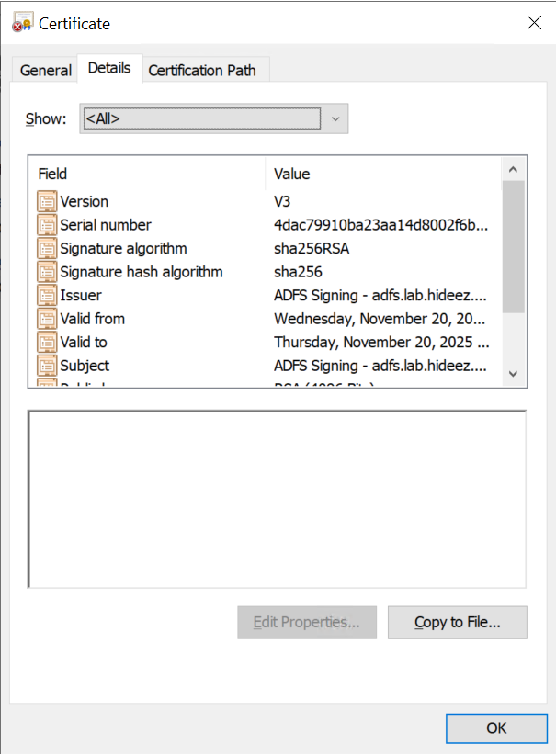
Task: Select the Serial number field icon
Action: click(47, 225)
